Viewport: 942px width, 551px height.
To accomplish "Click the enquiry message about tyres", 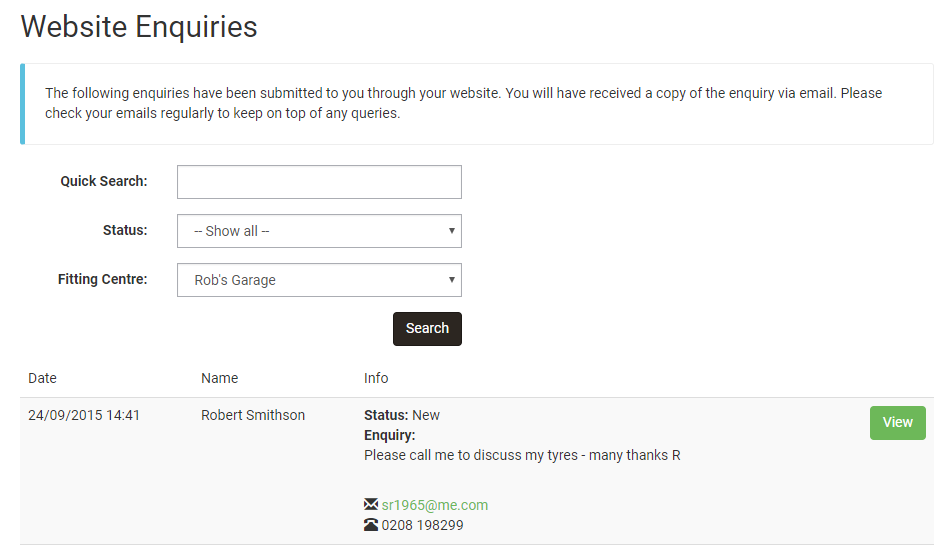I will (x=522, y=455).
